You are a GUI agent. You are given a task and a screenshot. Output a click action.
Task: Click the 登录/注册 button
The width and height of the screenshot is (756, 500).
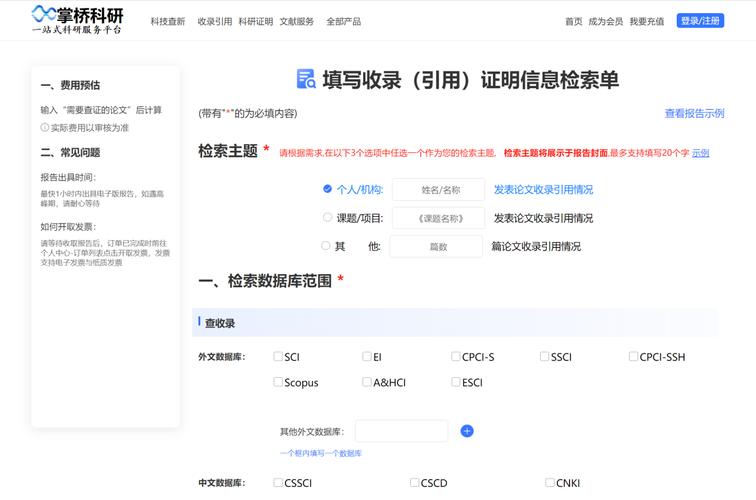point(700,21)
